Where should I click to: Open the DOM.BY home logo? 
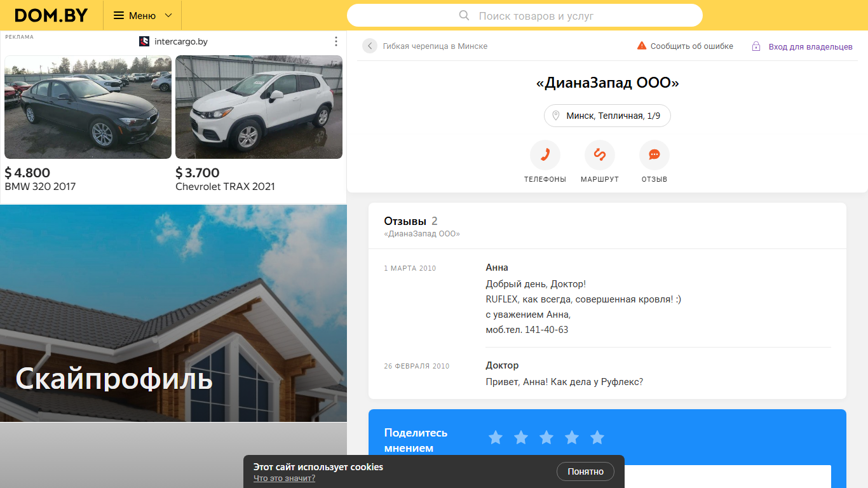pos(51,15)
